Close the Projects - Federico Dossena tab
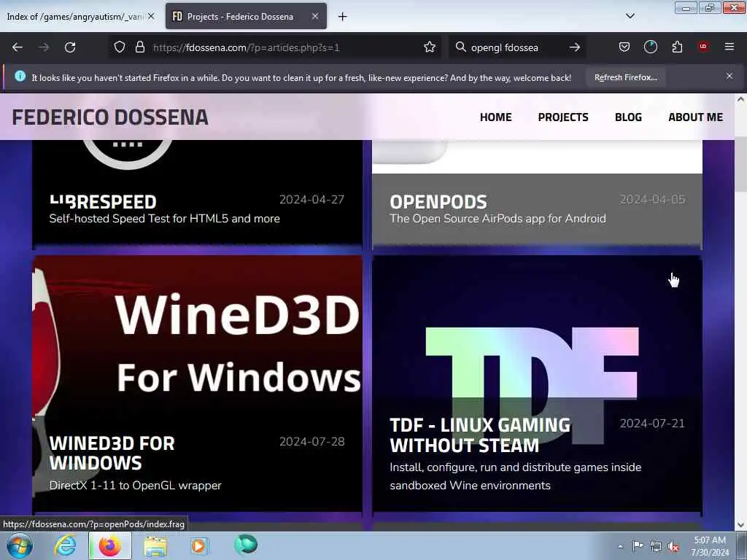Viewport: 747px width, 560px height. click(x=315, y=16)
